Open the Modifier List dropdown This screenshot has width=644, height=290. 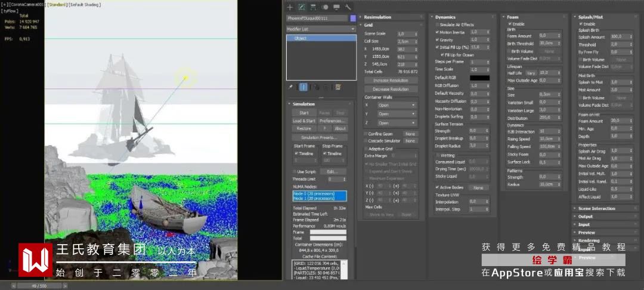321,29
